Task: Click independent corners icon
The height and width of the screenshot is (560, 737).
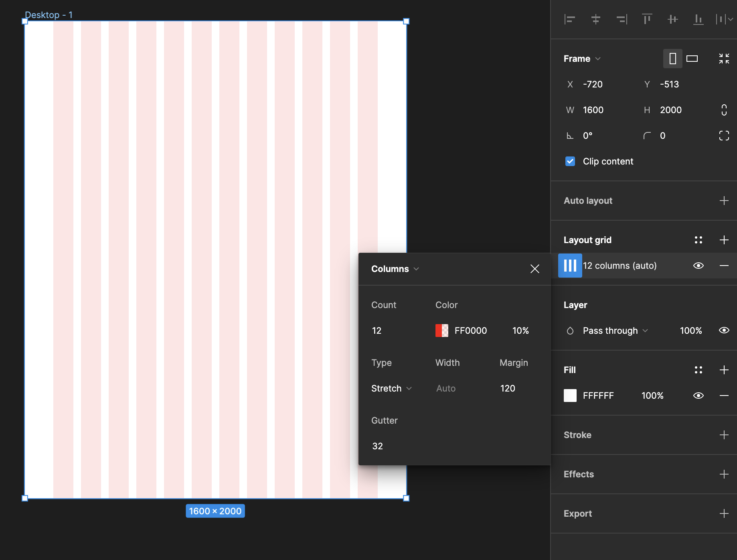Action: tap(724, 136)
